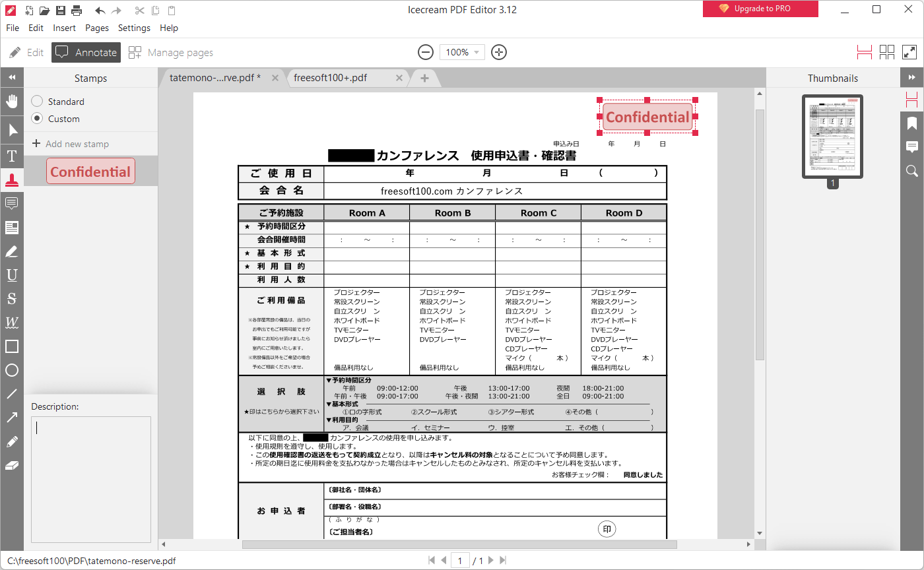Select the Note comment tool

12,203
